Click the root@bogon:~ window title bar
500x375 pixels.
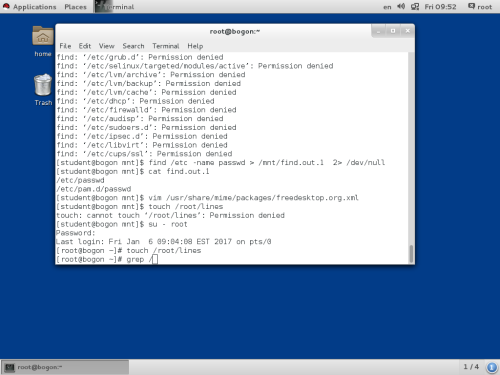[x=235, y=31]
